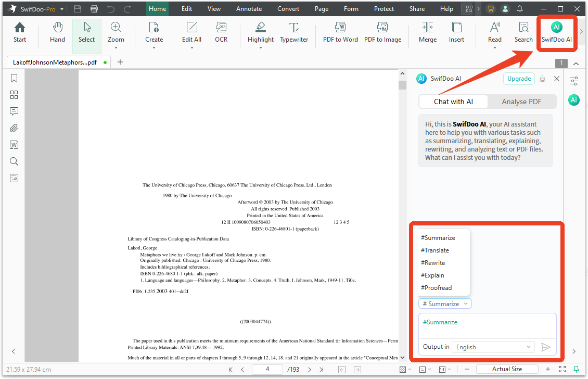The image size is (588, 379).
Task: Print the document via the printer icon
Action: point(94,9)
